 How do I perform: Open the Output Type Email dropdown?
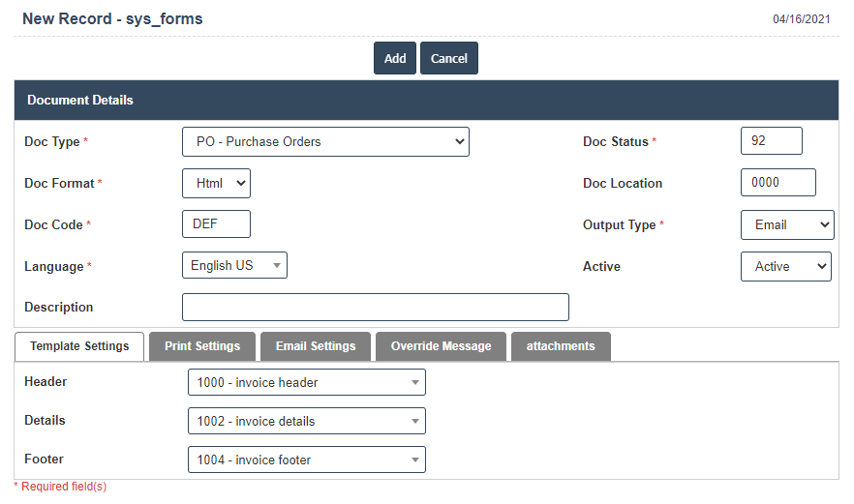pyautogui.click(x=786, y=224)
